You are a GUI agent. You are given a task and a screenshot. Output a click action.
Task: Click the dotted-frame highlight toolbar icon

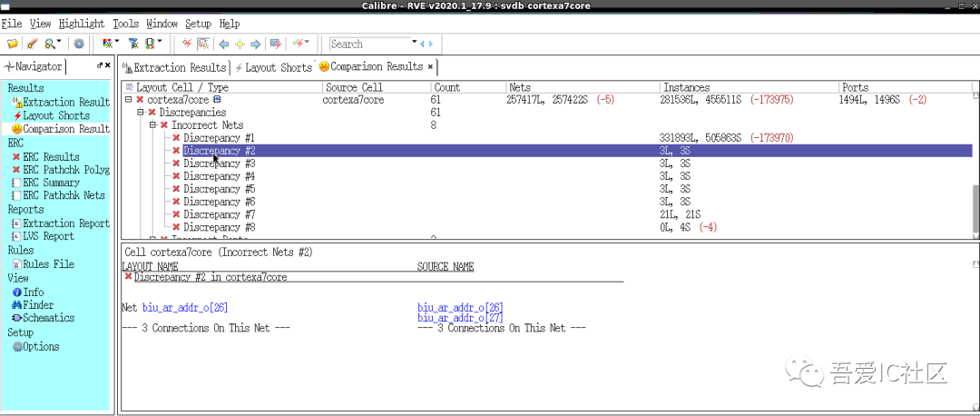click(x=202, y=44)
